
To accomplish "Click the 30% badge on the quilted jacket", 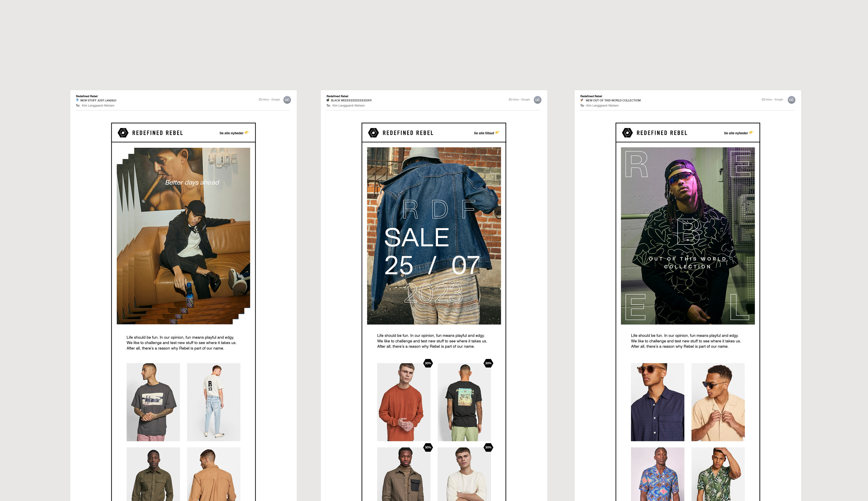I will click(428, 447).
